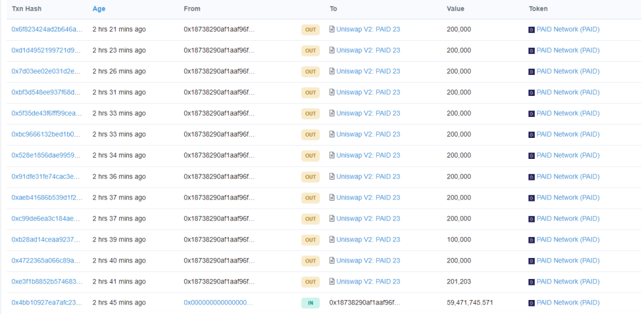
Task: Open transaction 0xc99de6ea3c184ae
Action: point(47,218)
